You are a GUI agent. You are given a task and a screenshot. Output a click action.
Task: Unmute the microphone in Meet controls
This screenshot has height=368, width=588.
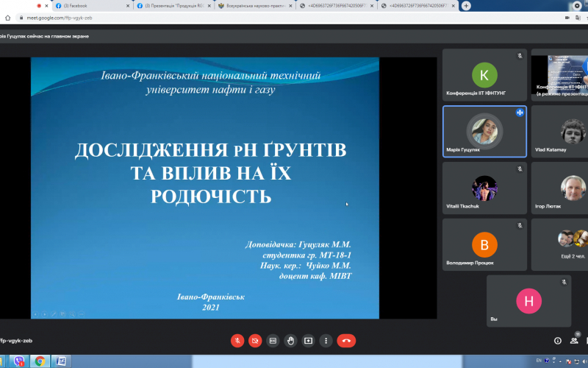[x=237, y=341]
